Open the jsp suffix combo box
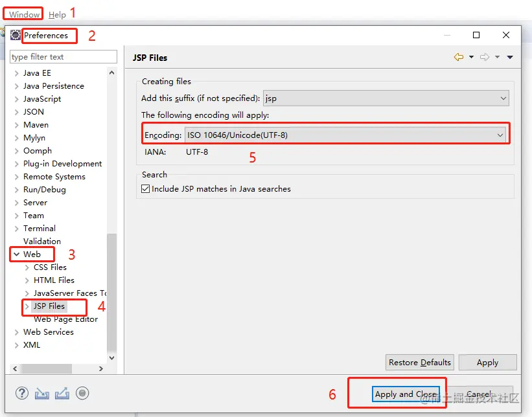This screenshot has height=417, width=532. pos(386,98)
